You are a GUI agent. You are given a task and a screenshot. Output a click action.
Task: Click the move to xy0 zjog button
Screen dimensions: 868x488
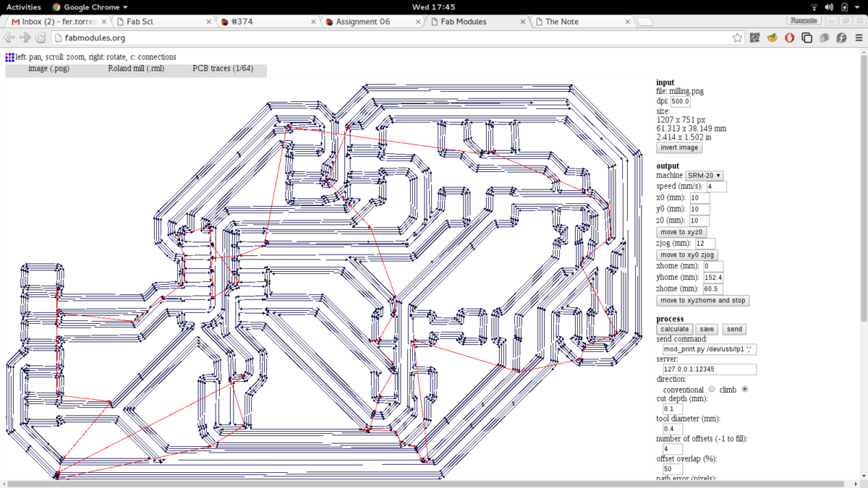pyautogui.click(x=687, y=255)
